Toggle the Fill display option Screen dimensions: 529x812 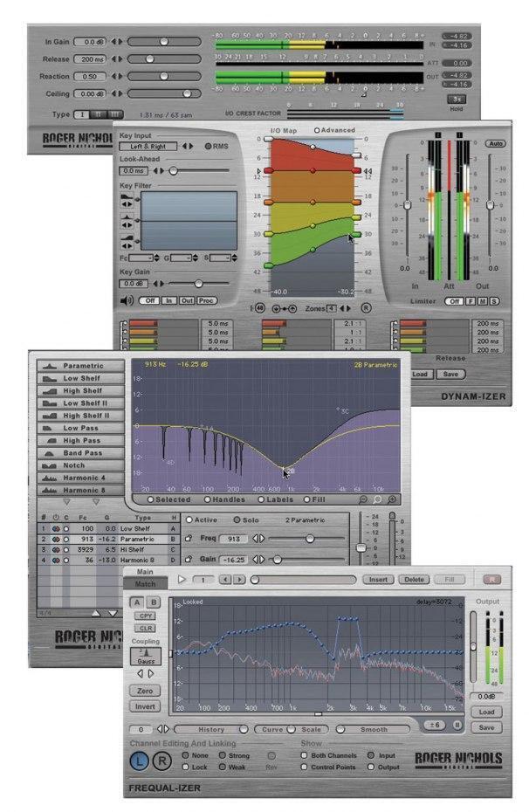click(x=306, y=499)
